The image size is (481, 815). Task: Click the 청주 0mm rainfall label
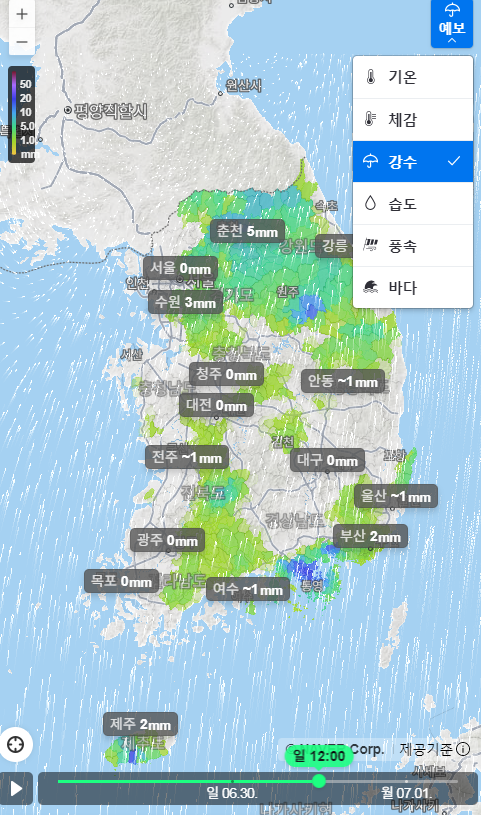point(226,374)
